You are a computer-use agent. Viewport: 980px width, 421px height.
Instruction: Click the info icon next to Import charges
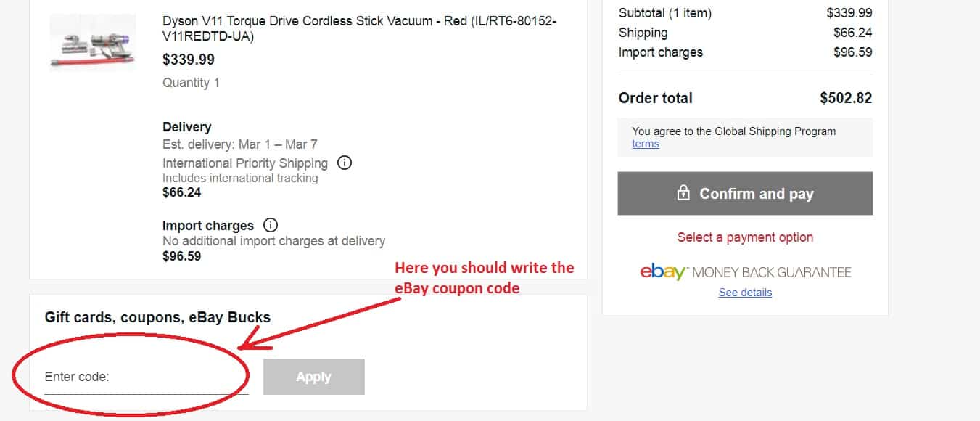tap(270, 225)
